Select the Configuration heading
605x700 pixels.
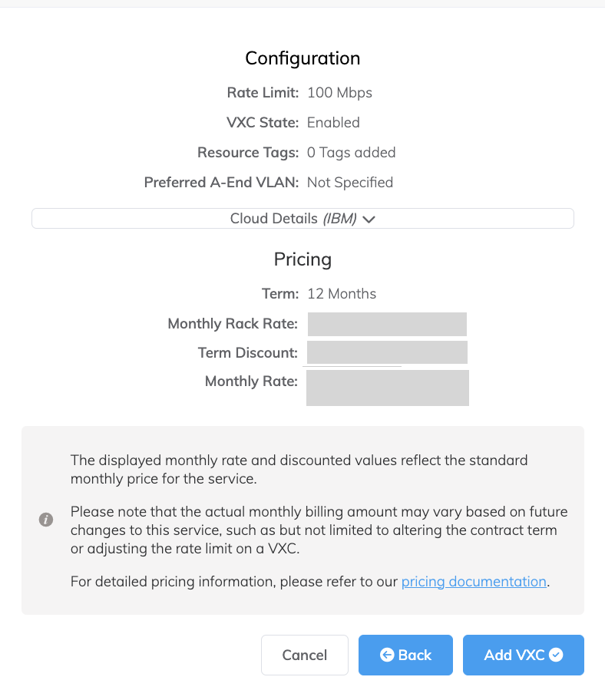302,58
